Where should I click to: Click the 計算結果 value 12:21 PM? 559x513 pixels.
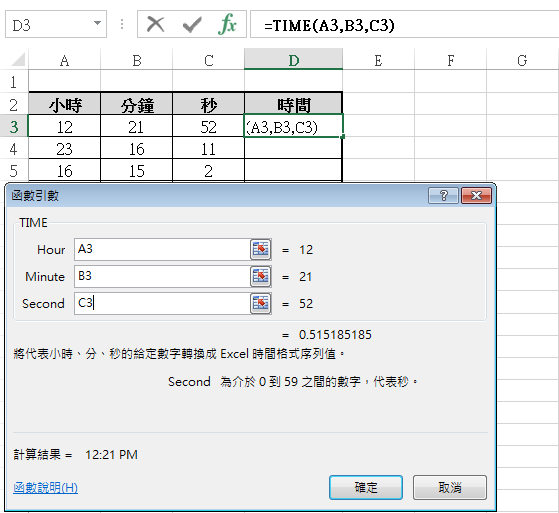111,454
